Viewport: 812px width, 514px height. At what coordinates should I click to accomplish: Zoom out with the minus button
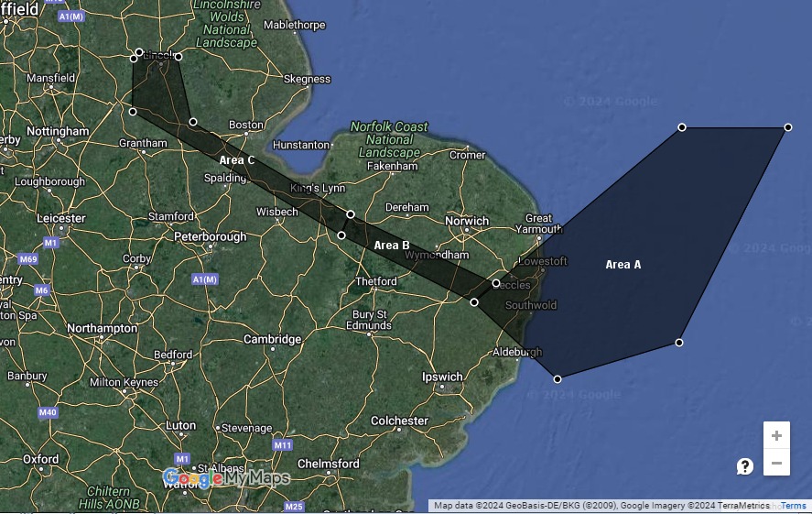click(x=776, y=464)
